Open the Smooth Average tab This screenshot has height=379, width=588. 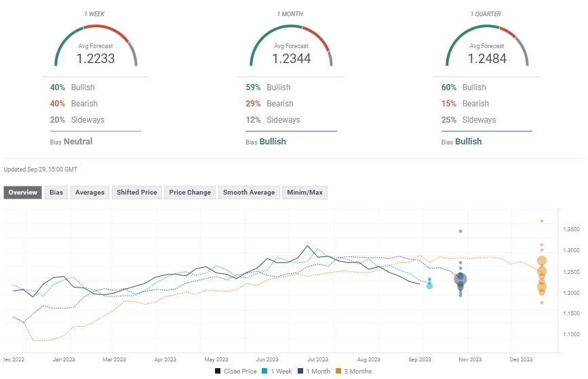pyautogui.click(x=249, y=193)
